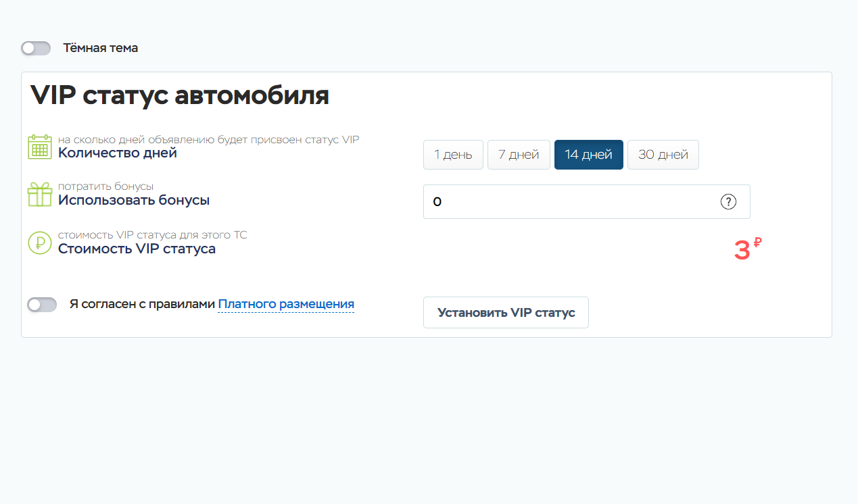The image size is (858, 504).
Task: Open the question mark help in bonus field
Action: [728, 201]
